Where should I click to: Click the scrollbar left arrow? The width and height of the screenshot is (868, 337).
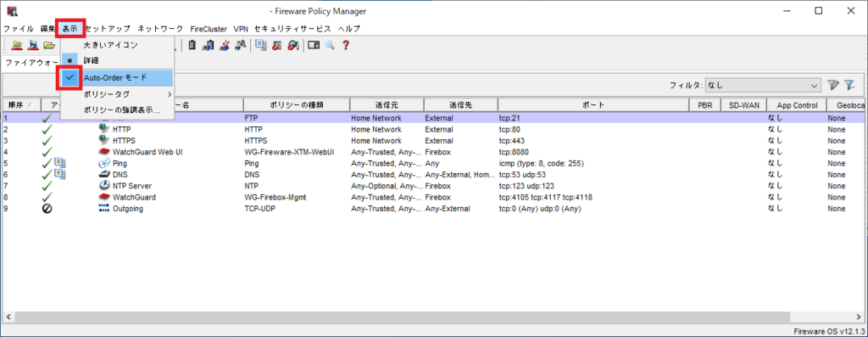(x=8, y=317)
